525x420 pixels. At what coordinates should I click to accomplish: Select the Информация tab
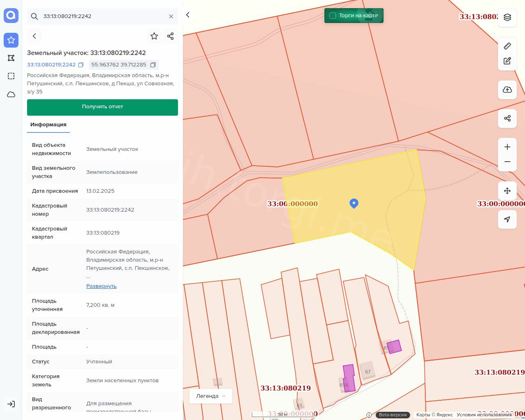point(48,125)
